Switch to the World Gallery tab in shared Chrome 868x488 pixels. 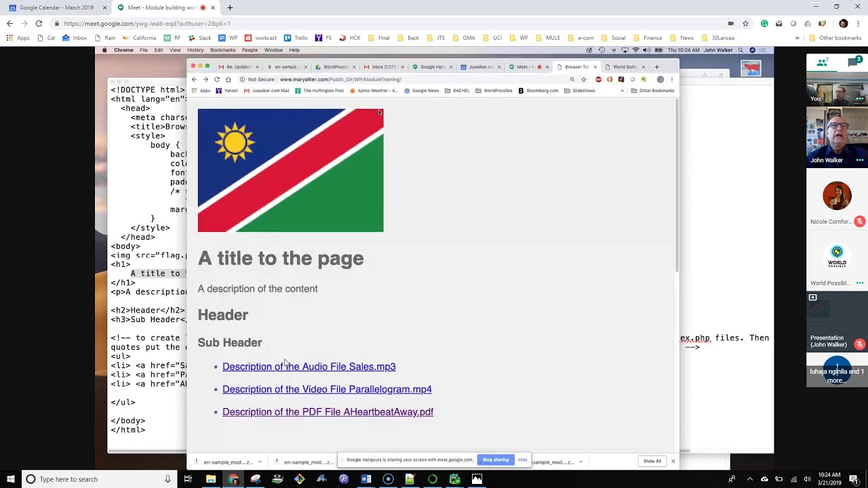point(625,67)
